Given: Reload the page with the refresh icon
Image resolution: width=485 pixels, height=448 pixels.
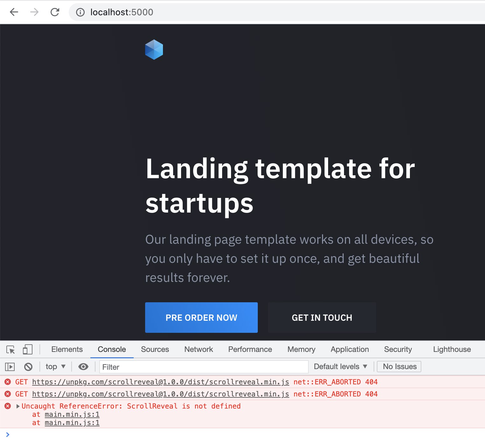Looking at the screenshot, I should point(55,12).
